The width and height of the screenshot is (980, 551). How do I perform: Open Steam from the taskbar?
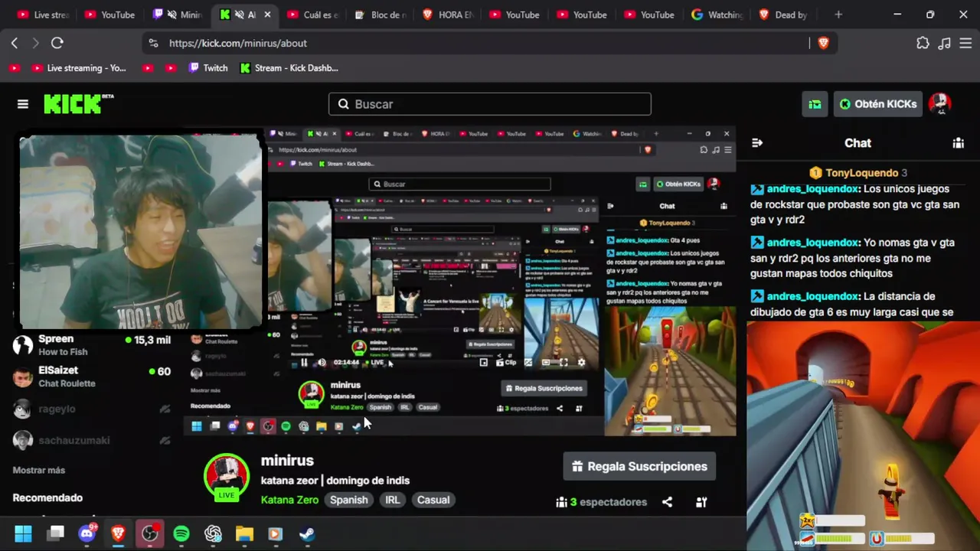point(307,534)
